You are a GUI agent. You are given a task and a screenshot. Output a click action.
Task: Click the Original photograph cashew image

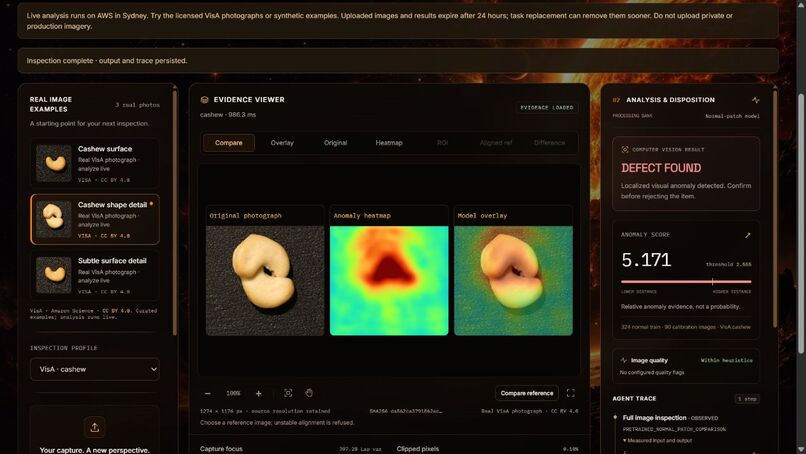[265, 281]
